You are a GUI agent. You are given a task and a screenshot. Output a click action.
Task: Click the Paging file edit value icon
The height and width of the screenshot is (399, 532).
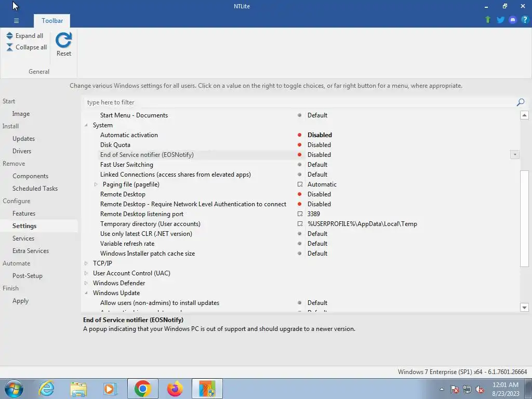pos(300,184)
